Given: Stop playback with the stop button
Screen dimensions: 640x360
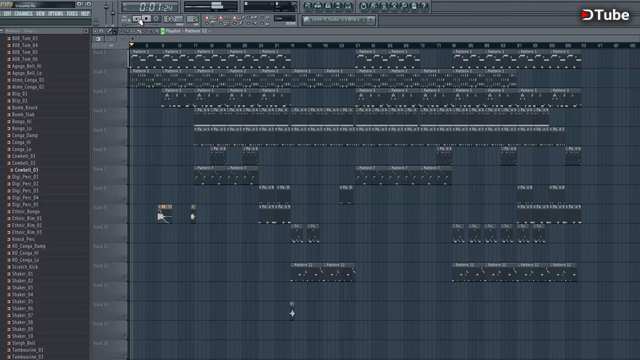Looking at the screenshot, I should pos(147,18).
